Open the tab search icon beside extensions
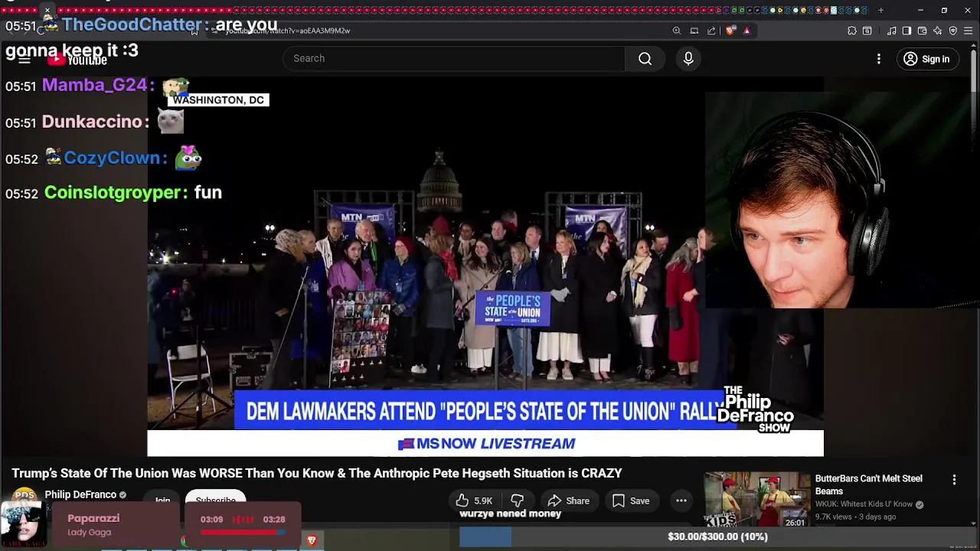Image resolution: width=980 pixels, height=551 pixels. 867,31
